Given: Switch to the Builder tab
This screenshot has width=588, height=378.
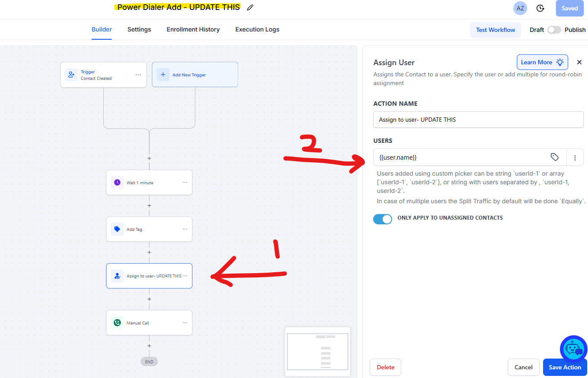Looking at the screenshot, I should pos(102,29).
